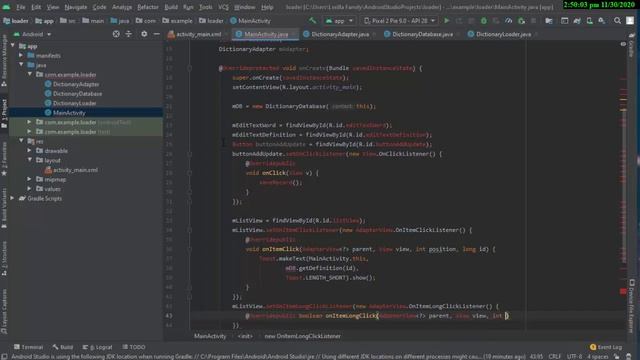
Task: Toggle TODO tool window
Action: 134,347
